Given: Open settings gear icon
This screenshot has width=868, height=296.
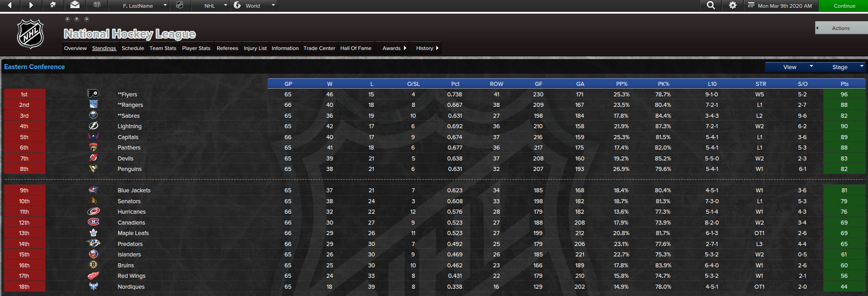Looking at the screenshot, I should (733, 5).
